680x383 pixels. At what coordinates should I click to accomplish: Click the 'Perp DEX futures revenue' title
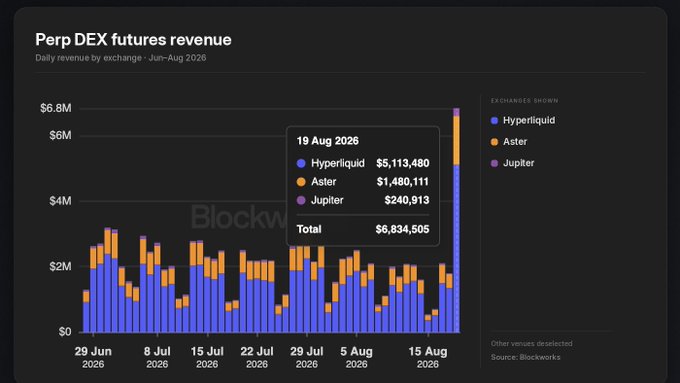pos(133,39)
